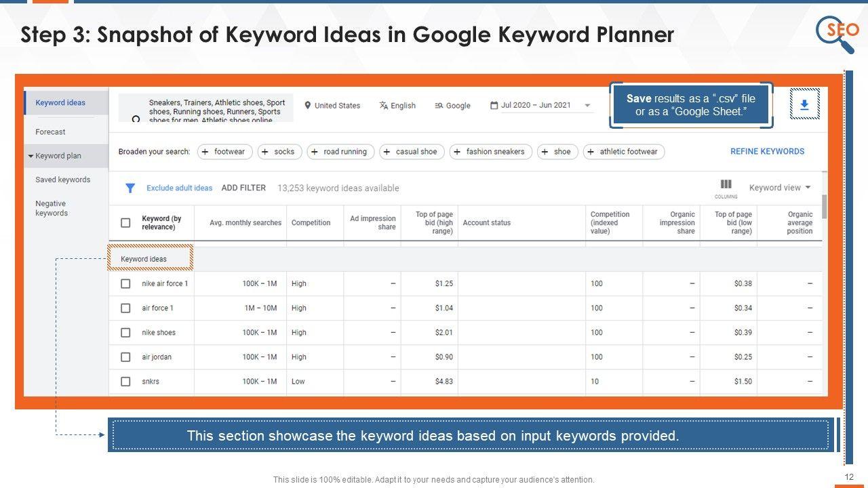Tick the snkrs row checkbox
The image size is (868, 488).
(125, 382)
